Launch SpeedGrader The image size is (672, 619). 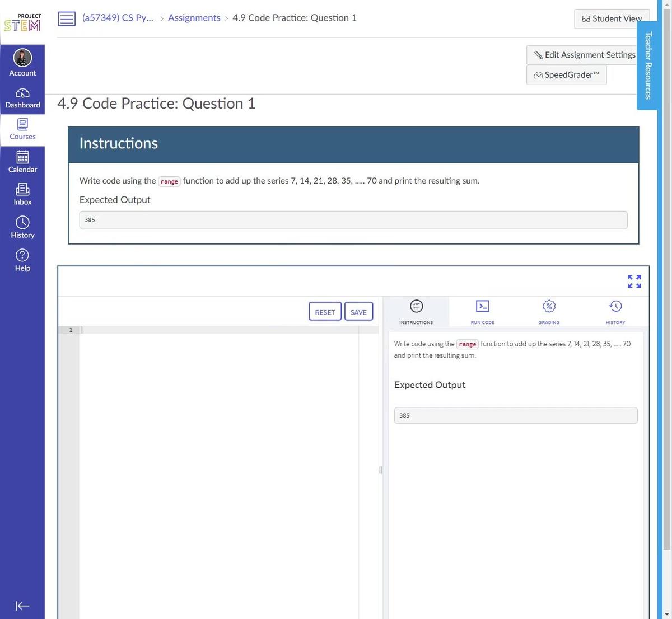pyautogui.click(x=566, y=74)
